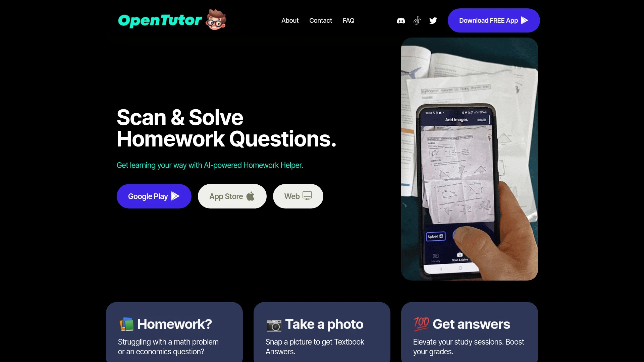Expand the Take a photo card
This screenshot has width=644, height=362.
[x=322, y=332]
